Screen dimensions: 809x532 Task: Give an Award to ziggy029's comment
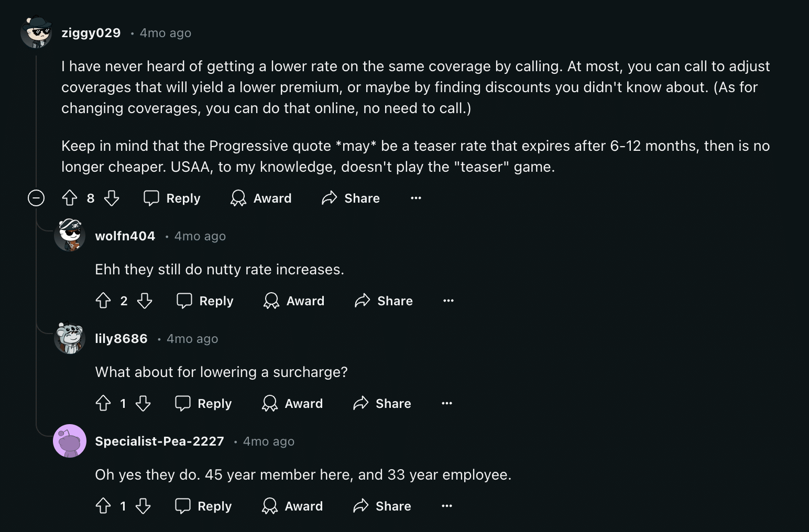click(261, 198)
